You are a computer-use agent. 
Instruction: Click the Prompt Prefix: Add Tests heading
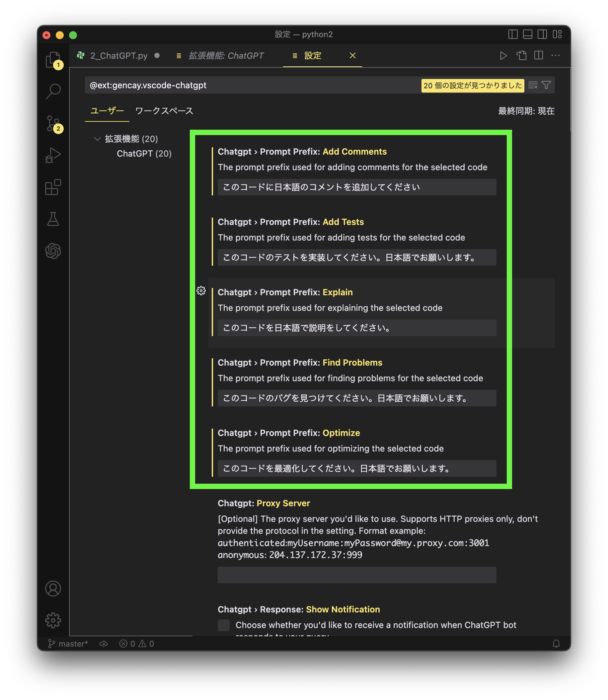tap(291, 222)
